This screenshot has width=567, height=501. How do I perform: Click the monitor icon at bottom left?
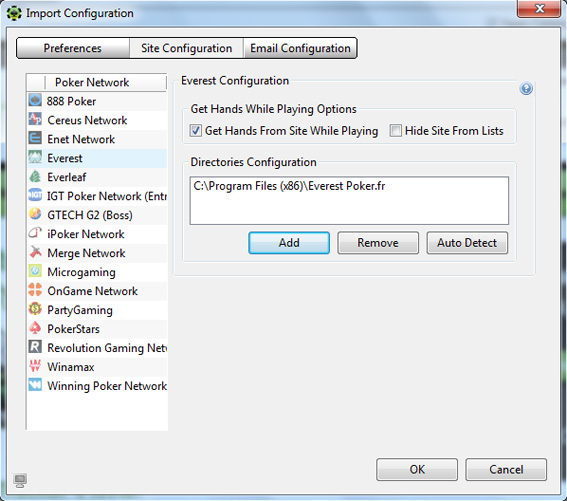coord(20,481)
